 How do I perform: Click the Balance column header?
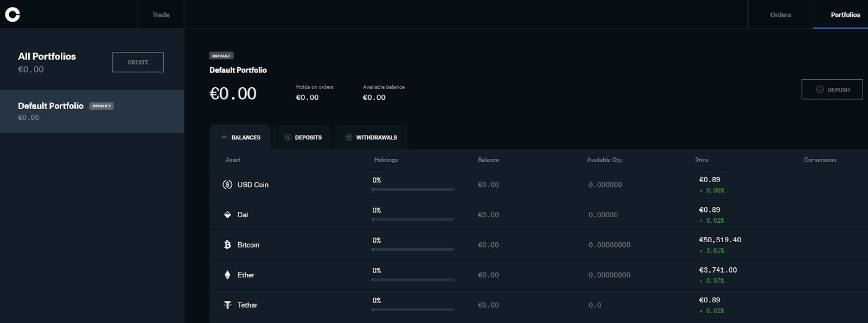488,160
